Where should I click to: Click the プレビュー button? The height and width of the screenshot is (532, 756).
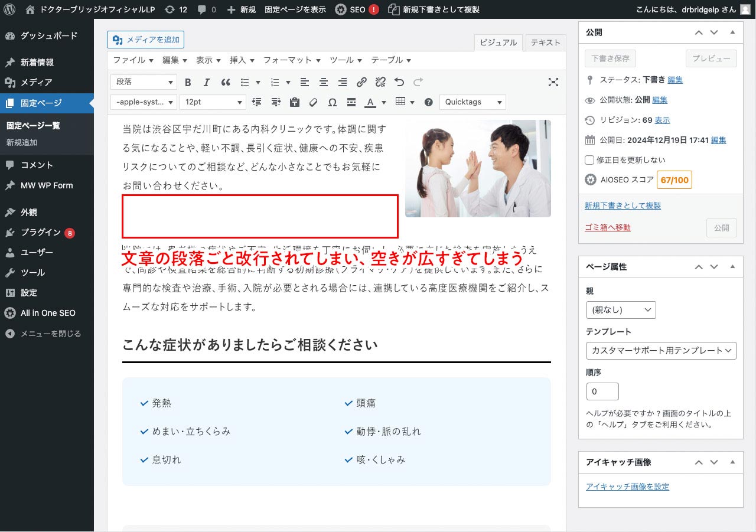(711, 58)
